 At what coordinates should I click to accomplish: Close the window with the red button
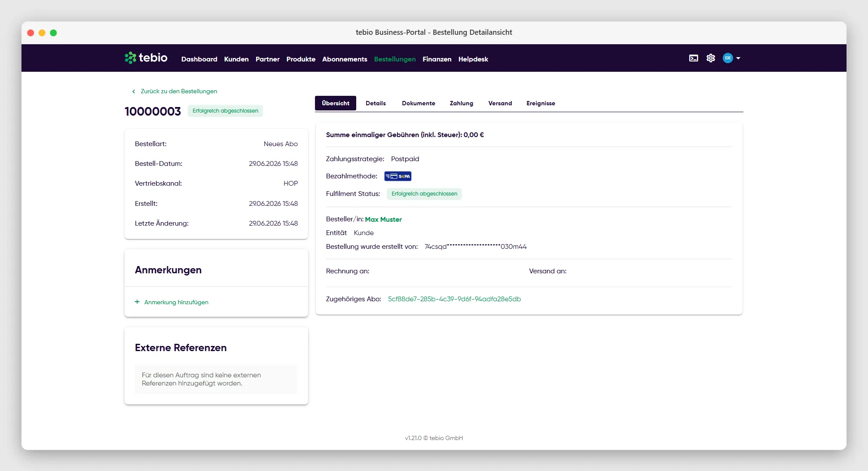[31, 33]
